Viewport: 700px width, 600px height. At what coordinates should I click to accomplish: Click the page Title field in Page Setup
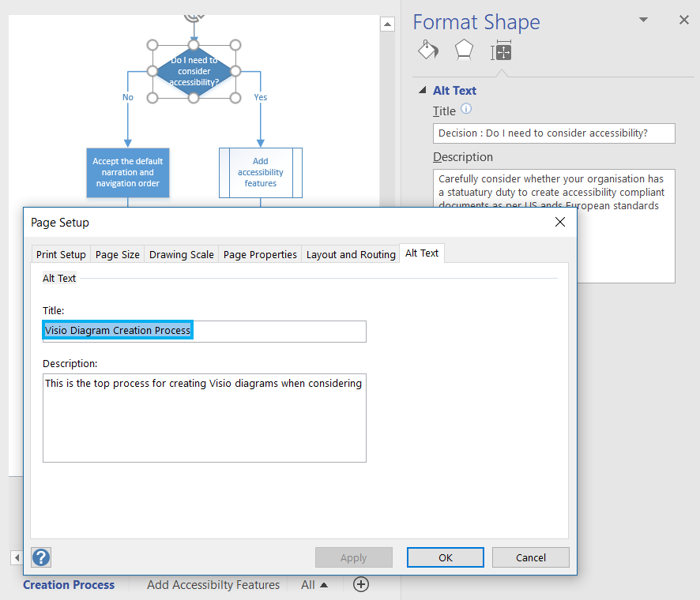[205, 331]
